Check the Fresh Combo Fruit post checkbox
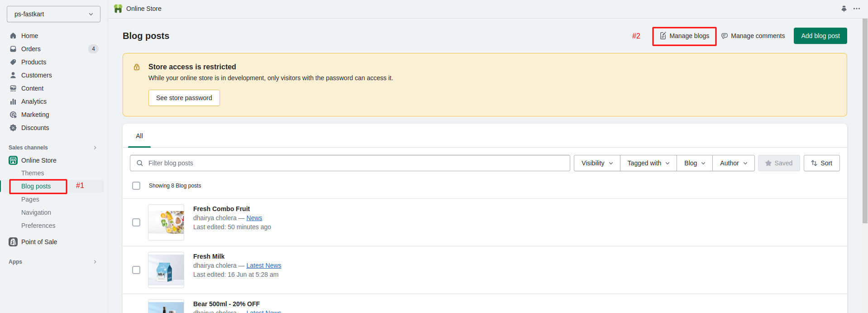This screenshot has width=868, height=313. click(136, 222)
